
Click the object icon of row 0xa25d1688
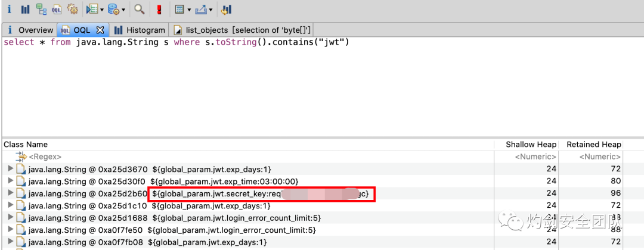(x=21, y=218)
